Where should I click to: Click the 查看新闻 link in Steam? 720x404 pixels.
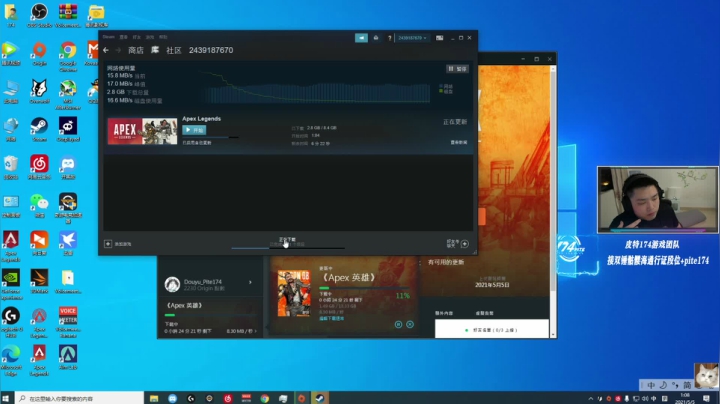pos(459,142)
